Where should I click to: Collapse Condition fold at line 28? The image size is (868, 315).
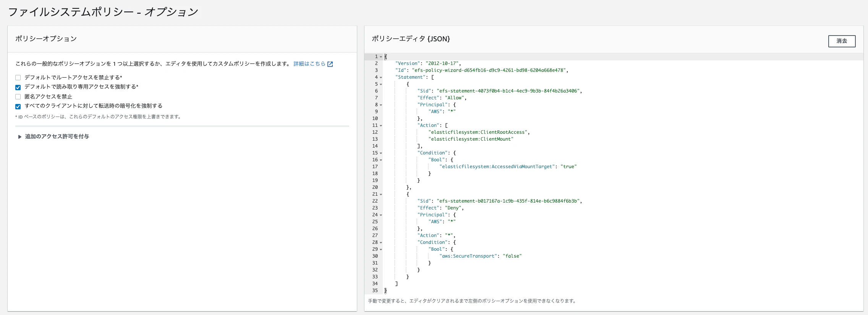tap(381, 243)
